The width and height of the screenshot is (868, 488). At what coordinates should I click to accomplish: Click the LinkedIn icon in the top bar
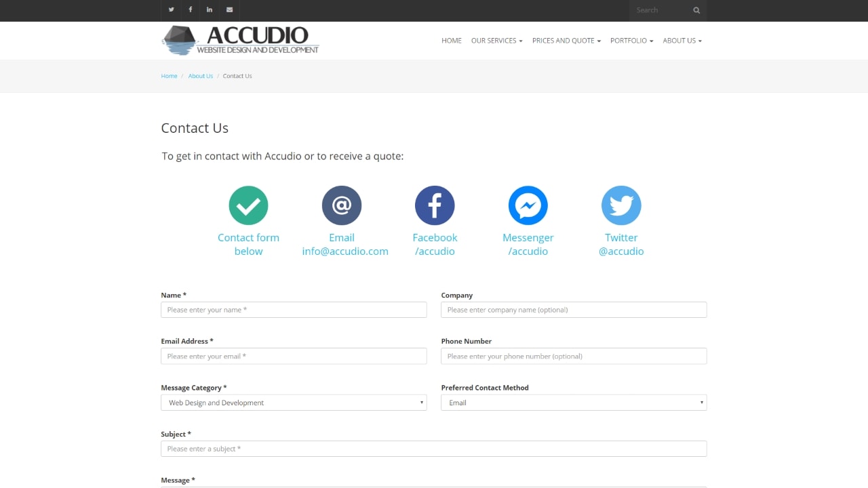(210, 10)
